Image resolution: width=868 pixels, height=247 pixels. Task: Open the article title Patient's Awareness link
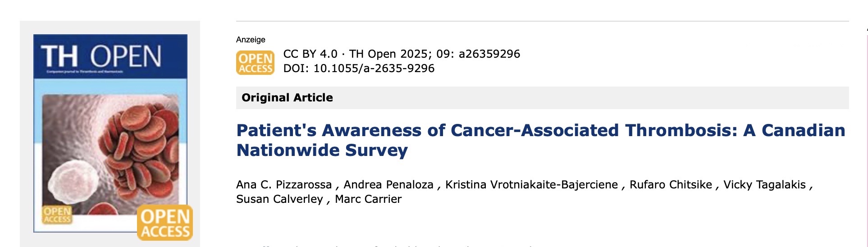point(541,140)
